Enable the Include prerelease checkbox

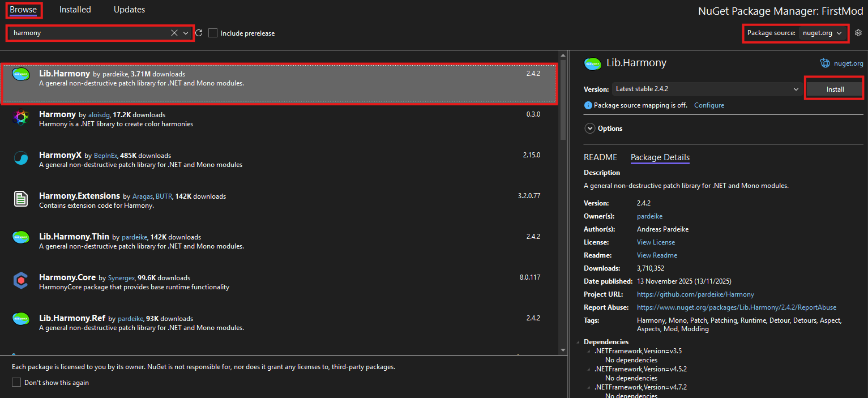(x=212, y=33)
